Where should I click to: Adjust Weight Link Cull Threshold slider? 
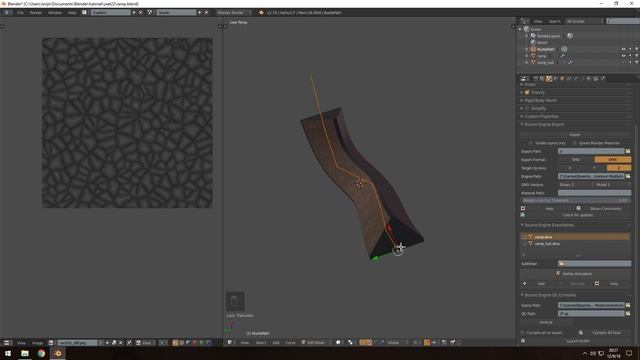[x=575, y=200]
